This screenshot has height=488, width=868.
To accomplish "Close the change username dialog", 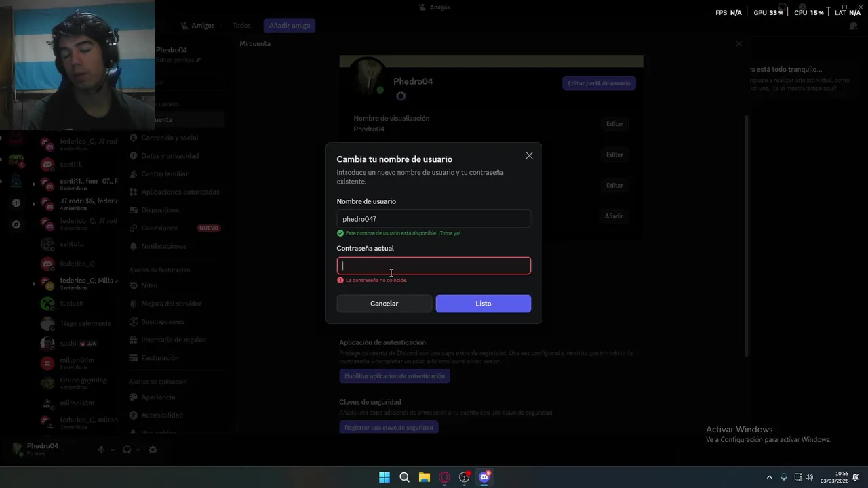I will click(x=529, y=156).
